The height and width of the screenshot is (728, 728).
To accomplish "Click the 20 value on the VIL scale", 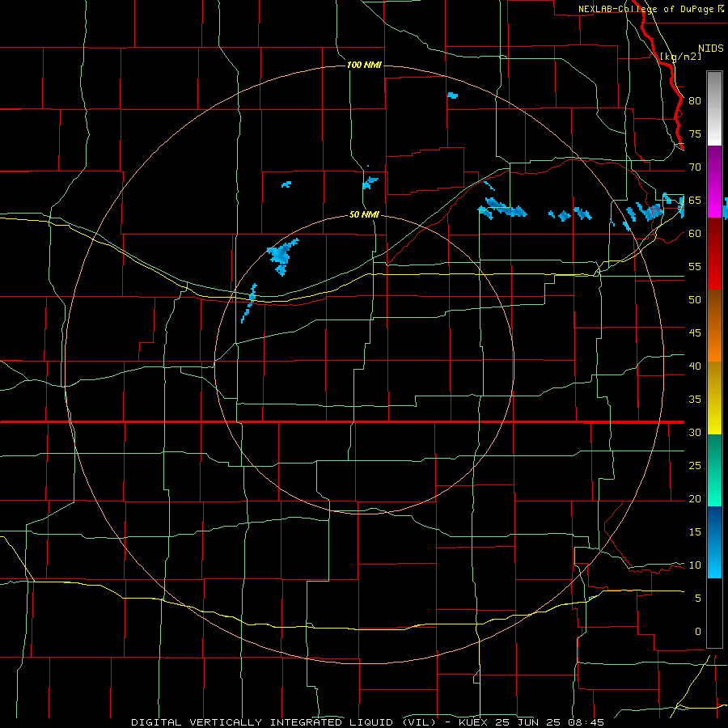I will point(695,498).
